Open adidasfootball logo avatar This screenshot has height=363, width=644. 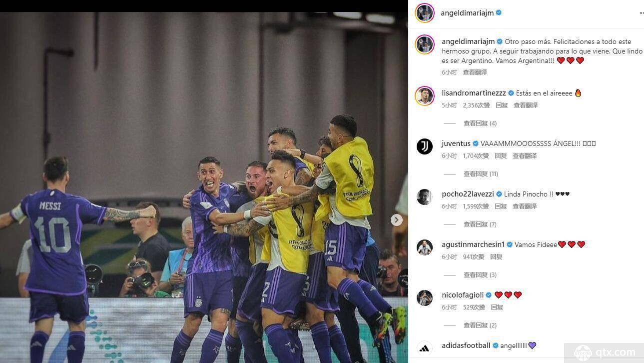[425, 348]
